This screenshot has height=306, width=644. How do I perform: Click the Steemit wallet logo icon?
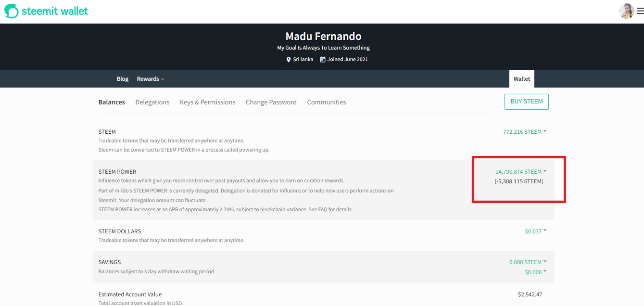(x=12, y=11)
